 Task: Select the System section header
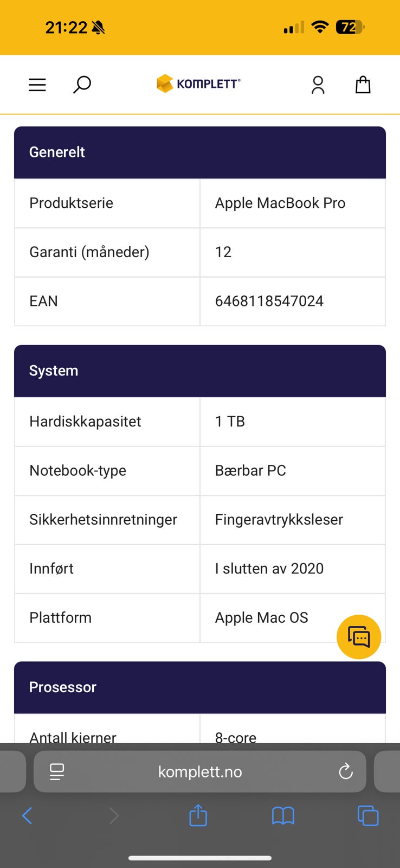pyautogui.click(x=200, y=371)
